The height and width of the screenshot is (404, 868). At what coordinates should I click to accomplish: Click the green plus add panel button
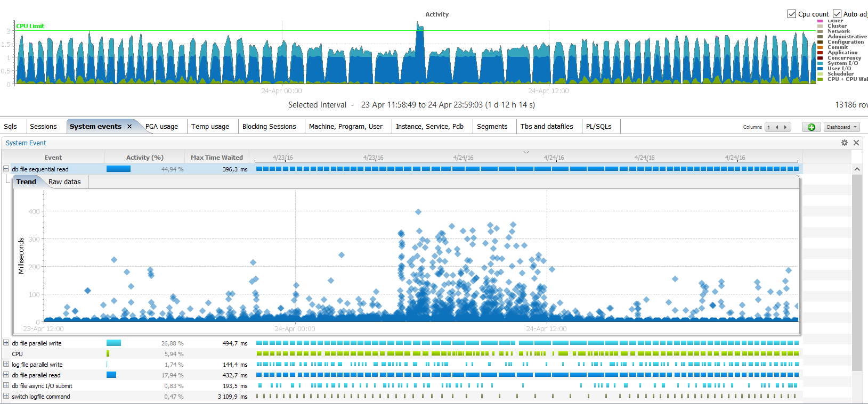[811, 127]
